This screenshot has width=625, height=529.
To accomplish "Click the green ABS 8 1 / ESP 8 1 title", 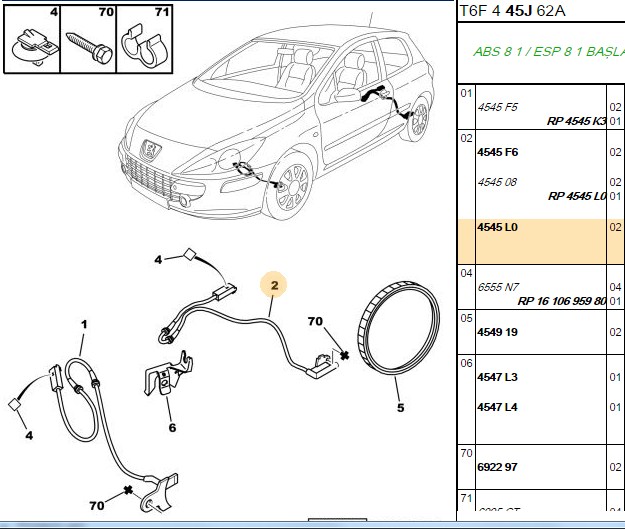I will [548, 52].
